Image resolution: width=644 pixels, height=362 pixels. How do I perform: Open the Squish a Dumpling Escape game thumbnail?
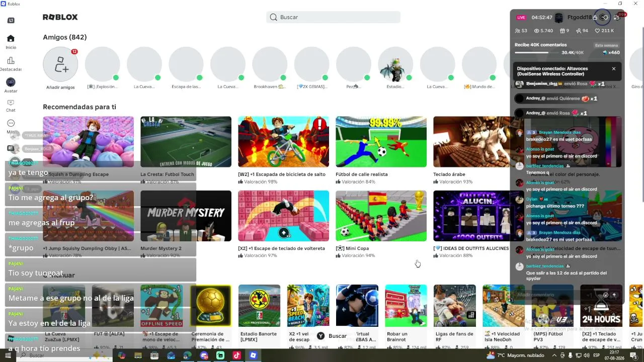(x=89, y=142)
